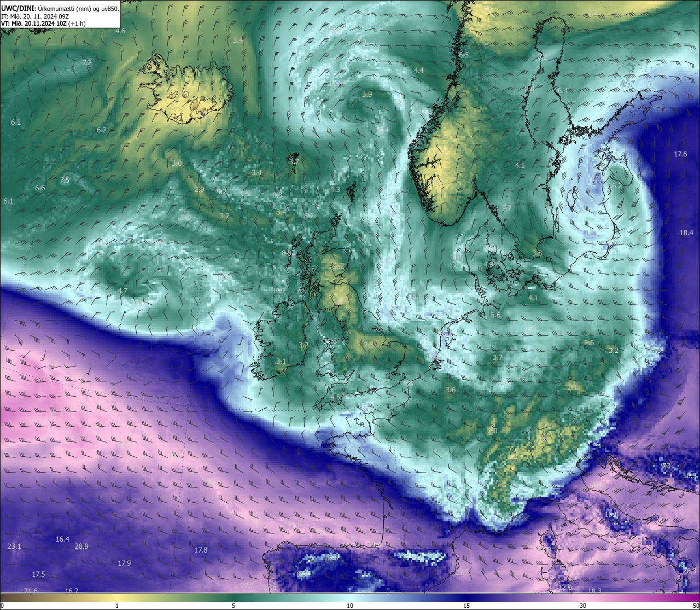700x610 pixels.
Task: Click the map value '4.4' on the map
Action: pos(418,71)
